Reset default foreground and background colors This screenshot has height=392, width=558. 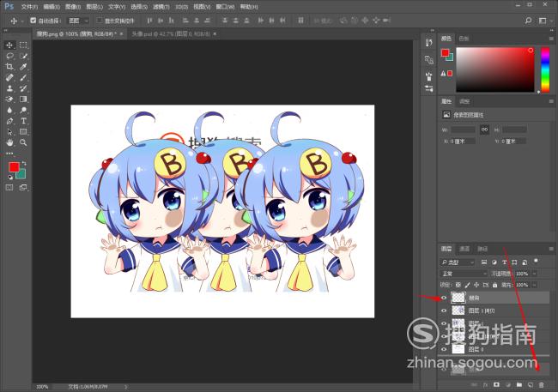click(10, 178)
